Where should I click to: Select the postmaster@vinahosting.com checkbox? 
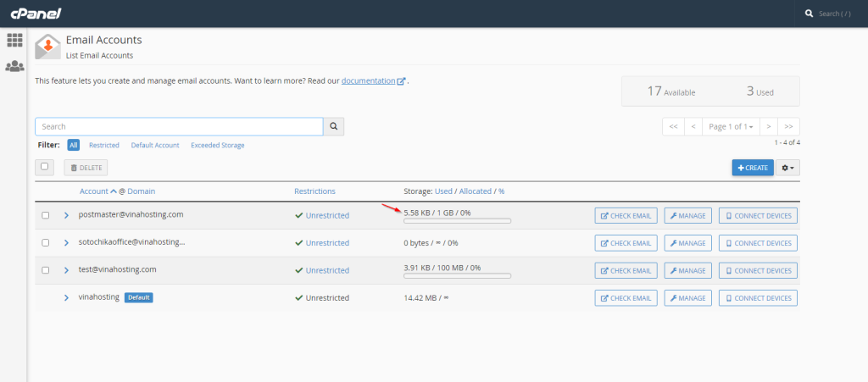(46, 216)
